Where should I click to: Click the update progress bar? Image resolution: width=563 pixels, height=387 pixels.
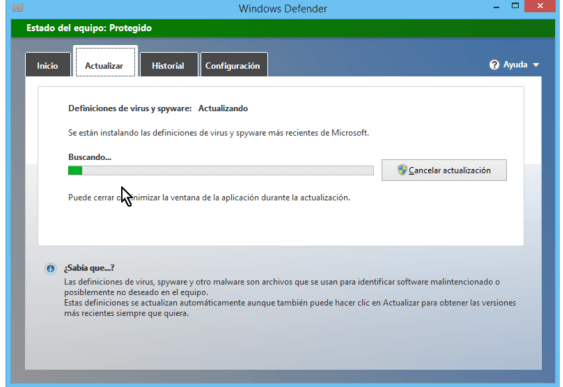pyautogui.click(x=221, y=170)
